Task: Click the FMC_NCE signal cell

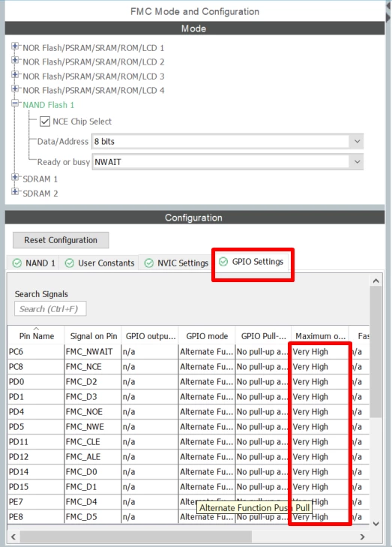Action: coord(94,367)
